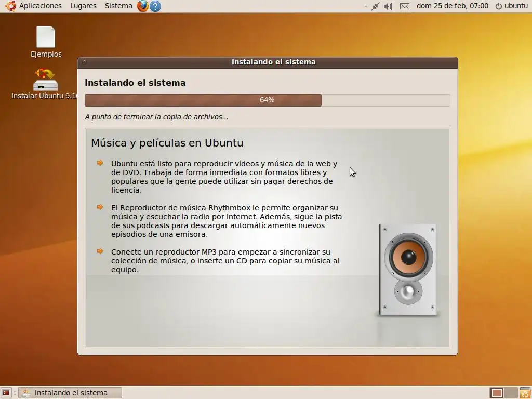
Task: Click the orange arrow bullet beside Rhythmbox text
Action: click(100, 207)
